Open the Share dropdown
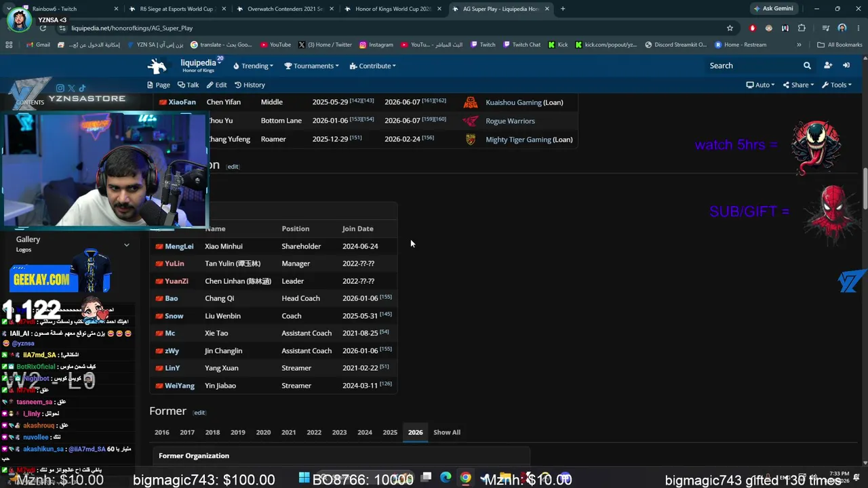 pyautogui.click(x=798, y=85)
